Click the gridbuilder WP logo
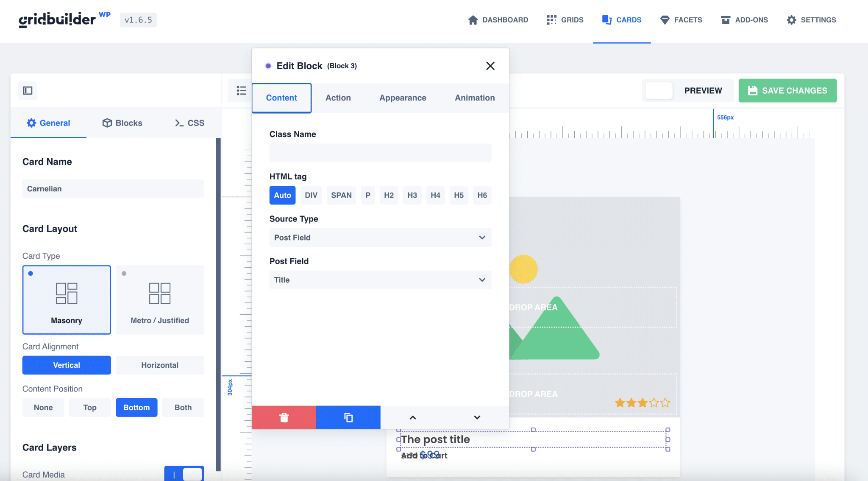The image size is (868, 481). click(x=64, y=20)
